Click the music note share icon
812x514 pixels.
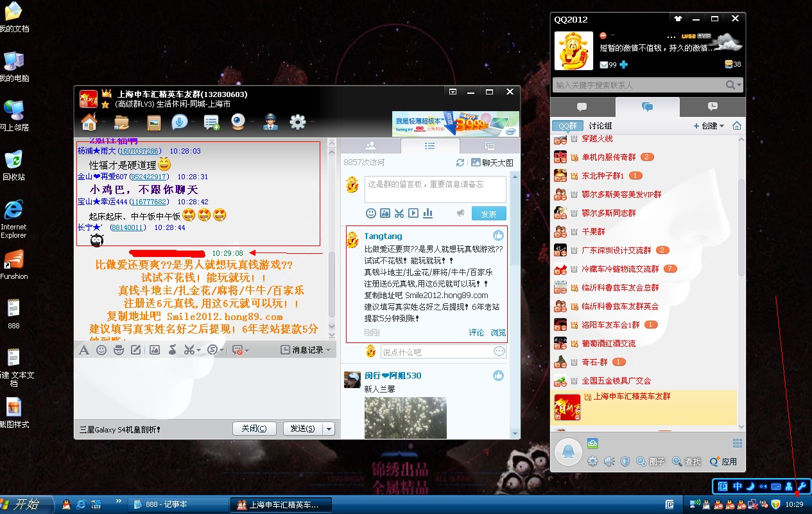pyautogui.click(x=172, y=350)
